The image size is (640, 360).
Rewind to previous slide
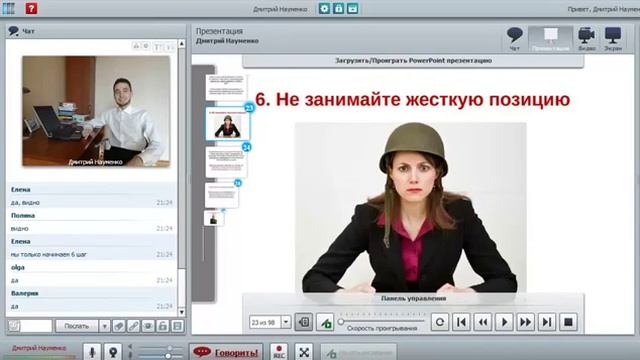point(483,322)
